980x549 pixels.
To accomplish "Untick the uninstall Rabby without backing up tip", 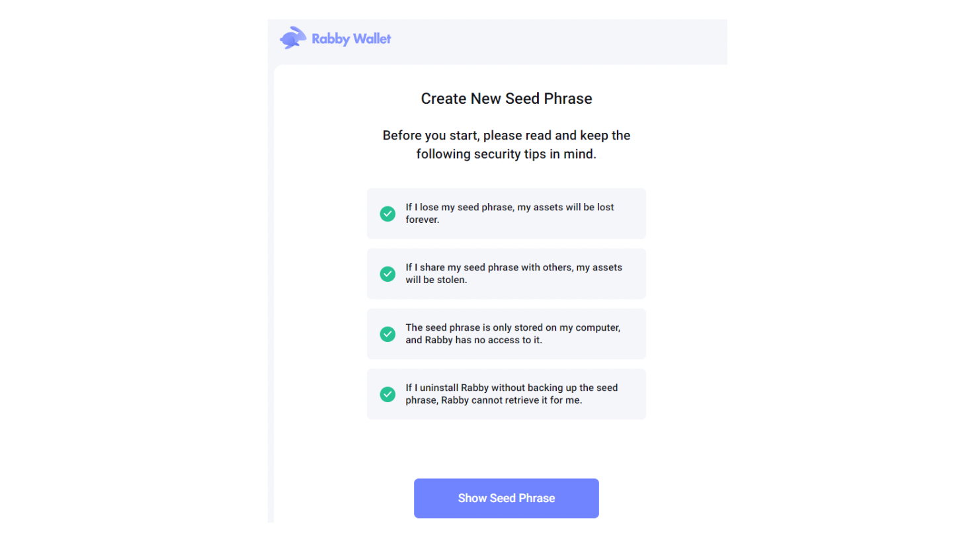I will (x=388, y=394).
